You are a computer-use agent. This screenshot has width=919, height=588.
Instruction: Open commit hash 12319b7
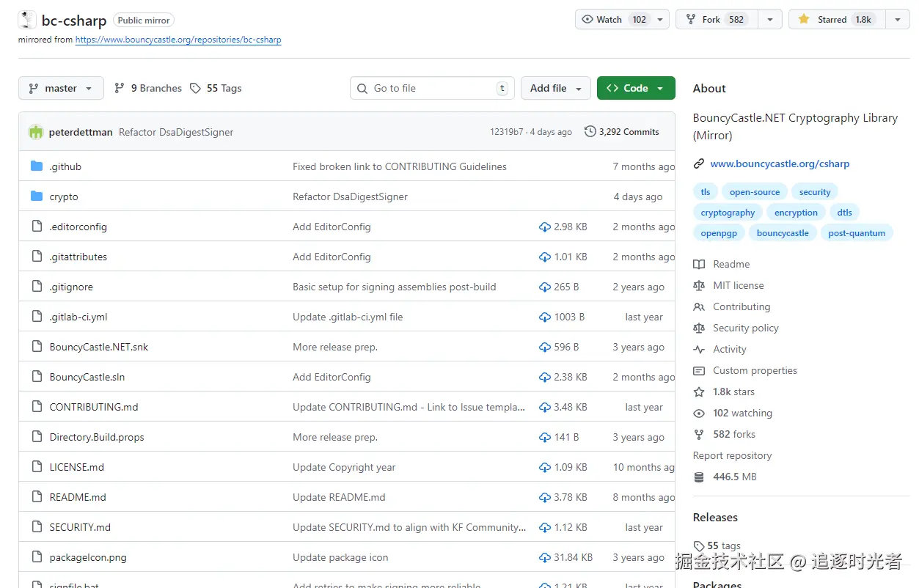(x=507, y=132)
